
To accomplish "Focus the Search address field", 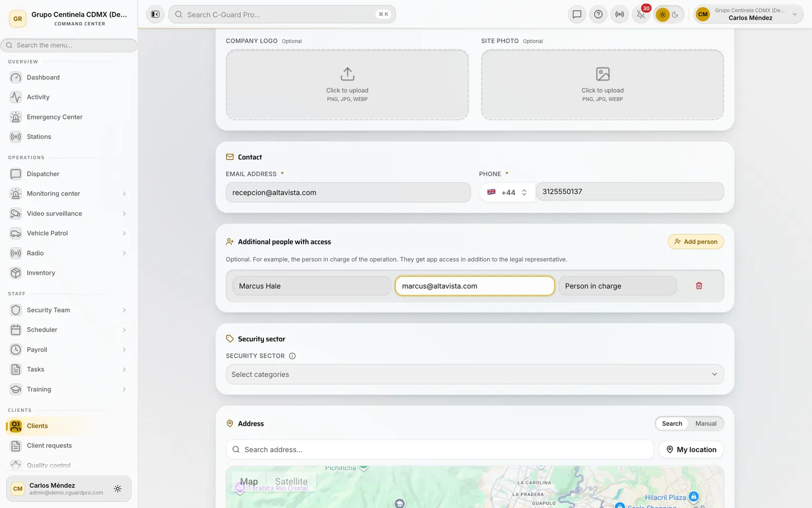I will (439, 450).
